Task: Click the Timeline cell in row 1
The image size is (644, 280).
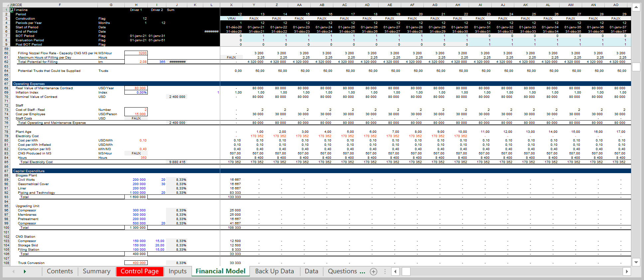Action: (x=21, y=10)
